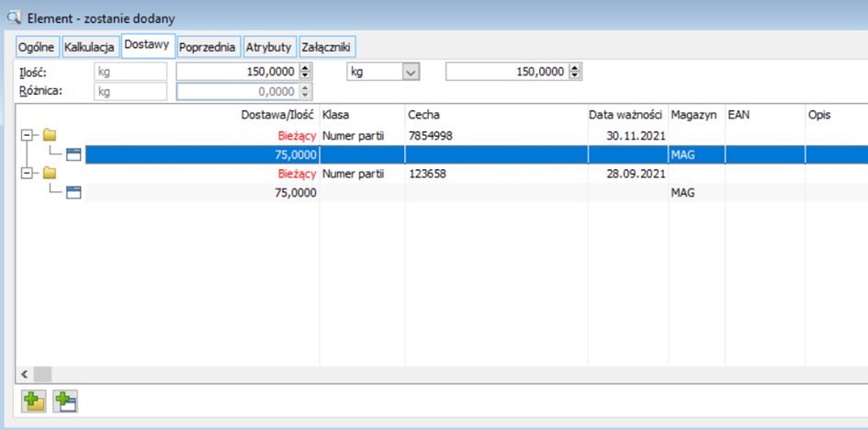Click the Data ważności column header

(x=626, y=115)
